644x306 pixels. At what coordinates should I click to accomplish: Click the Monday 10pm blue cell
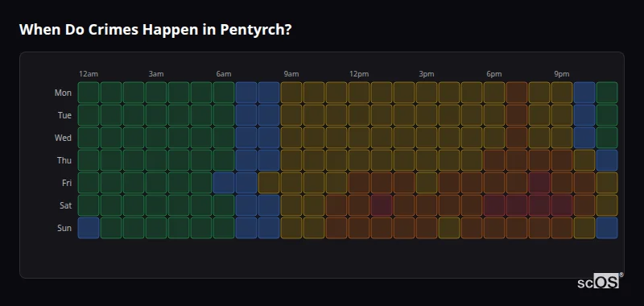pos(584,93)
